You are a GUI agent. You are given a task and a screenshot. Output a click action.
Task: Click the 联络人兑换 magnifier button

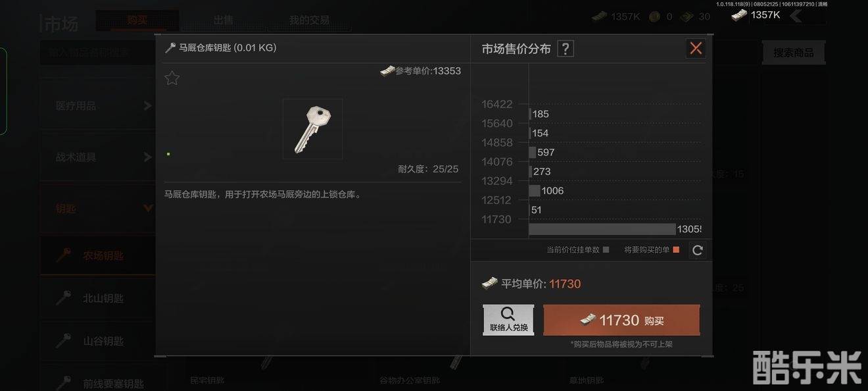[x=508, y=320]
